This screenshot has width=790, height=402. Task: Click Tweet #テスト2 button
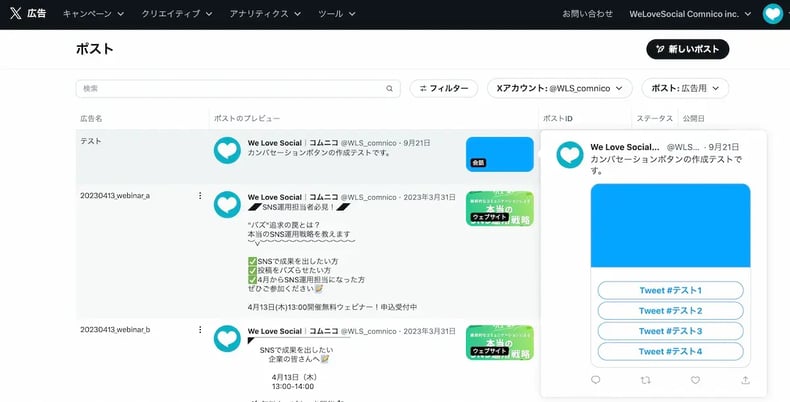click(670, 311)
